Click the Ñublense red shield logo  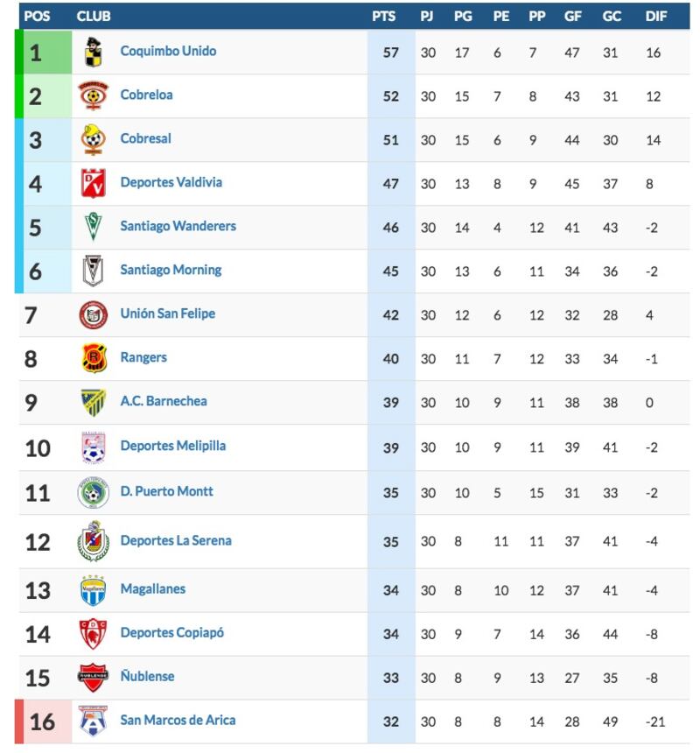point(93,677)
